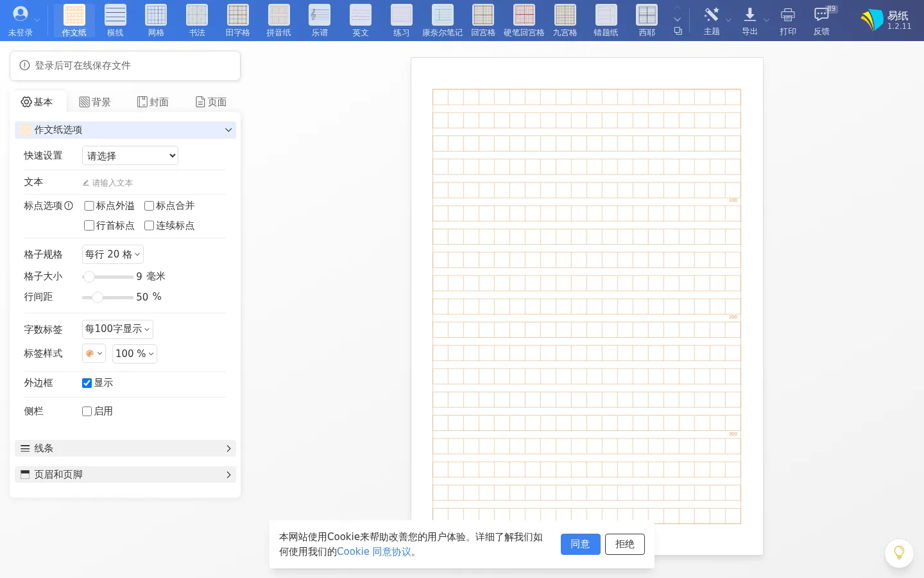This screenshot has width=924, height=578.
Task: Select the 横线 lined paper icon
Action: [115, 20]
